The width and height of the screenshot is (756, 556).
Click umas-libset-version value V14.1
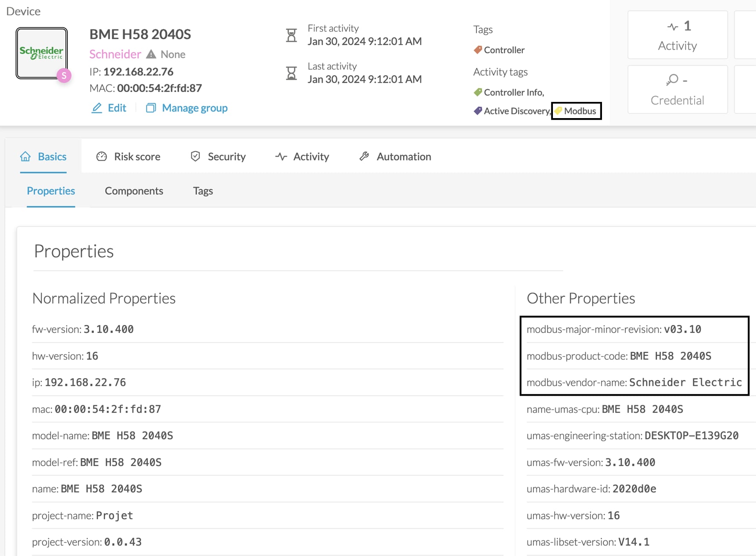pyautogui.click(x=634, y=542)
